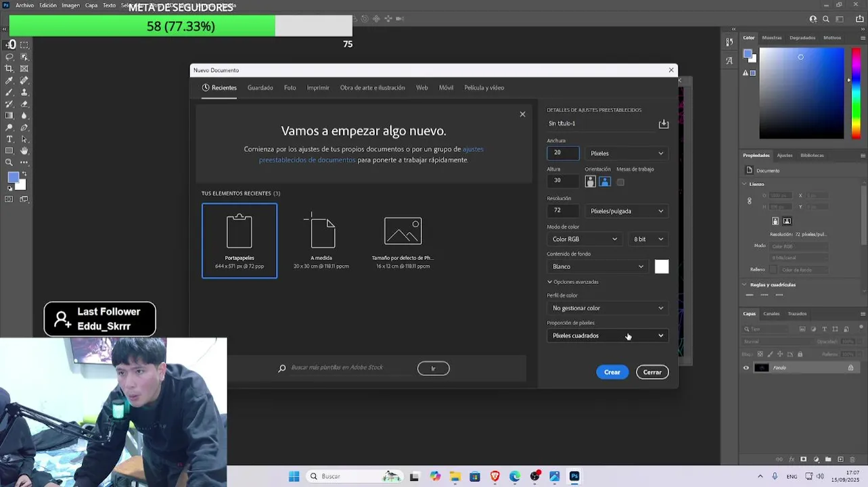Click the foreground color swatch in toolbar
868x487 pixels.
pos(13,178)
